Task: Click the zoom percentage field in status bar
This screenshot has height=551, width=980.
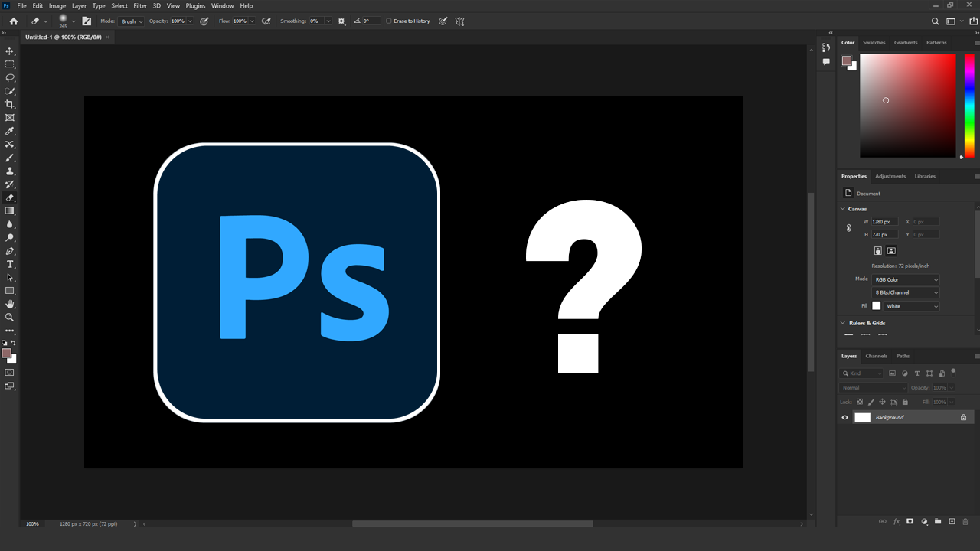Action: coord(32,524)
